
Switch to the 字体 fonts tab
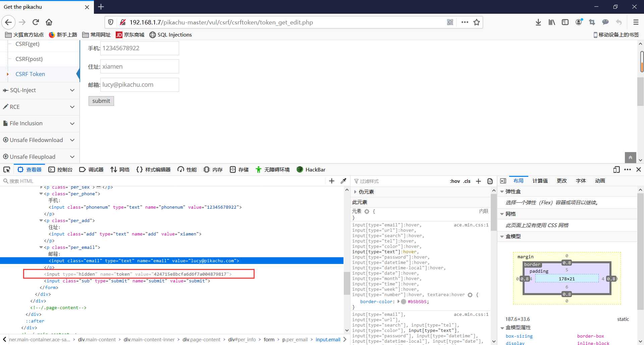coord(581,181)
